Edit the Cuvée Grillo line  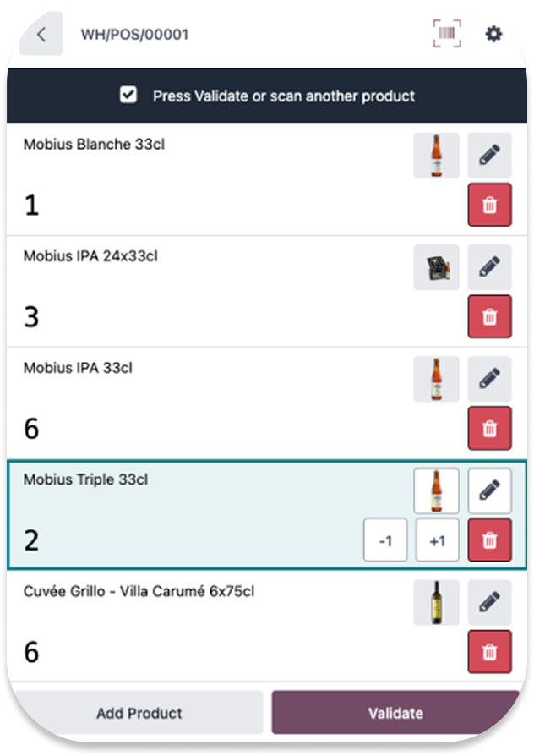click(489, 602)
